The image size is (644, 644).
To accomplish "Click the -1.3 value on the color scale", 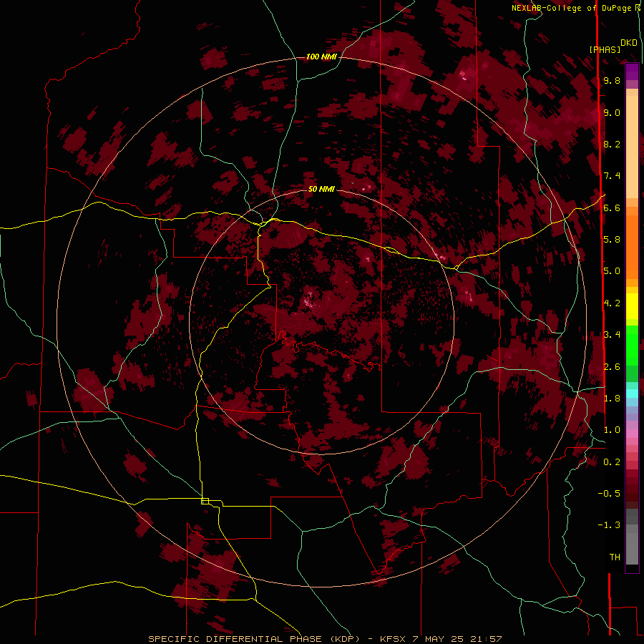I will pyautogui.click(x=609, y=525).
